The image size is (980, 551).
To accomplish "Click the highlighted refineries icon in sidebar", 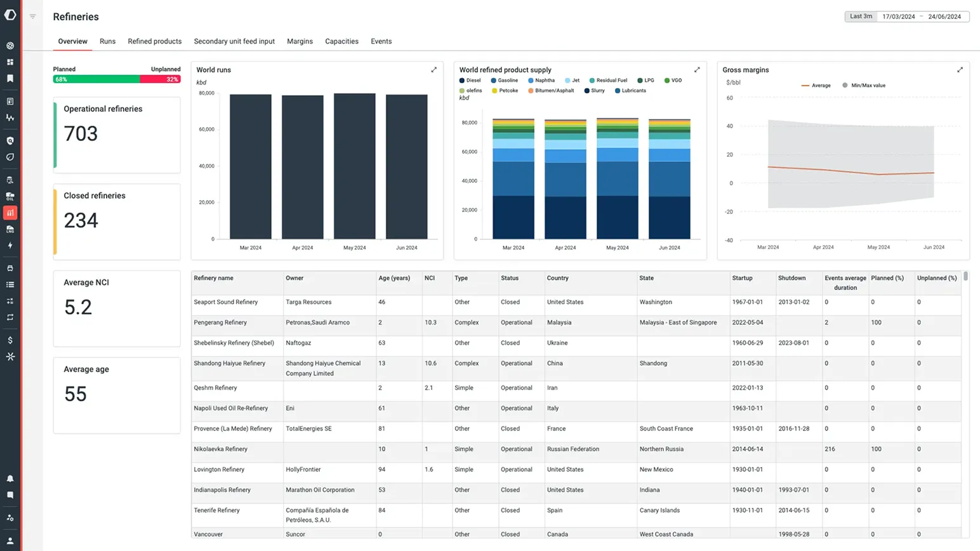I will [x=10, y=213].
